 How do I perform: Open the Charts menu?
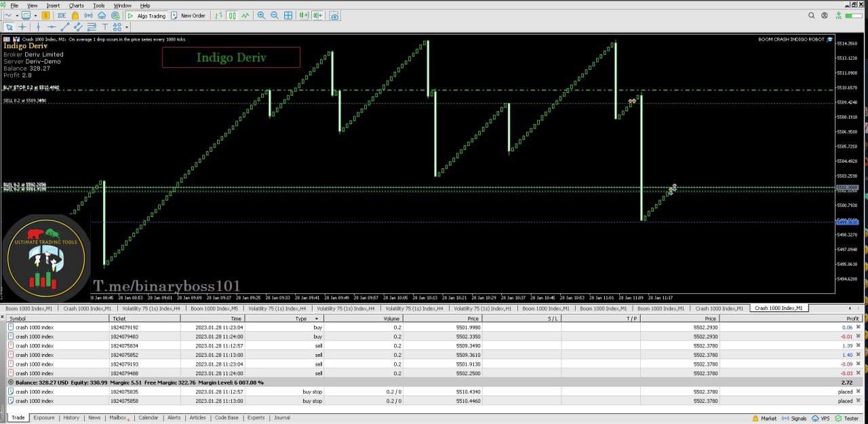pyautogui.click(x=76, y=5)
